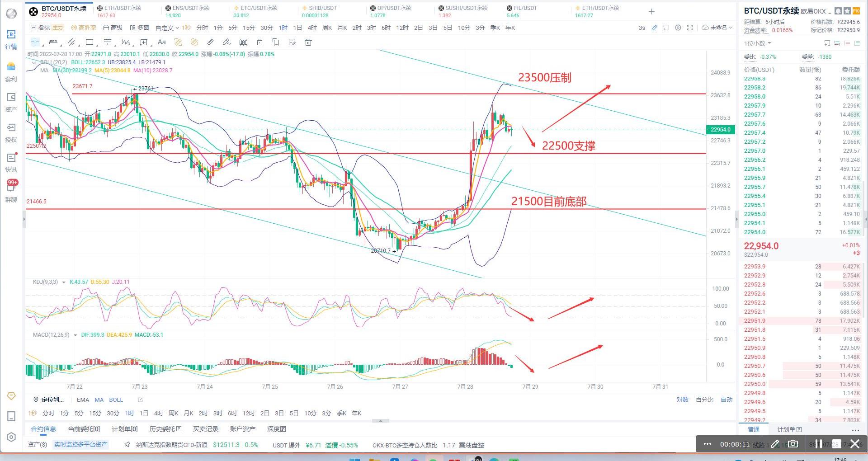Toggle the EMA indicator below chart

(83, 400)
